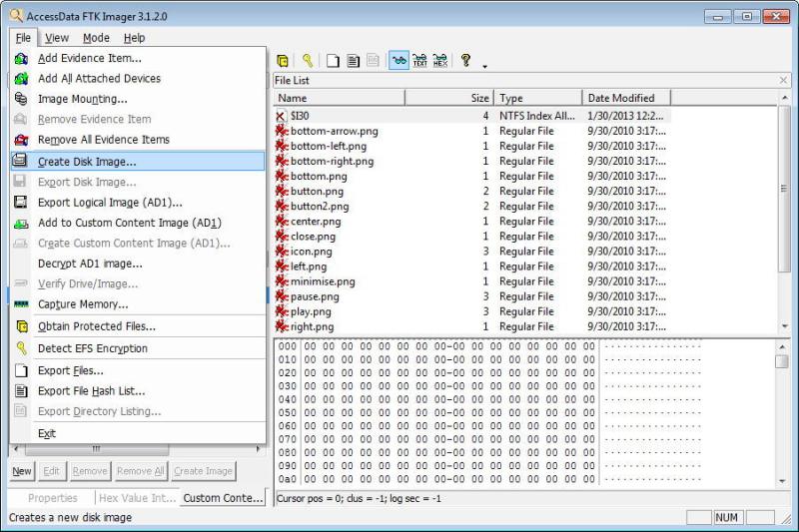799x532 pixels.
Task: Click the Export File Hash List icon in menu
Action: coord(21,391)
